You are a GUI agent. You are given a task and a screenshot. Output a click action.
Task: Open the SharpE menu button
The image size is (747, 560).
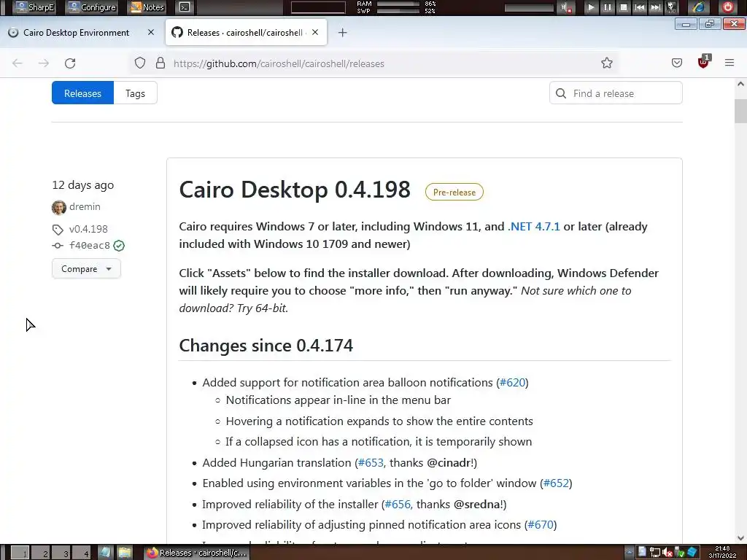[34, 7]
